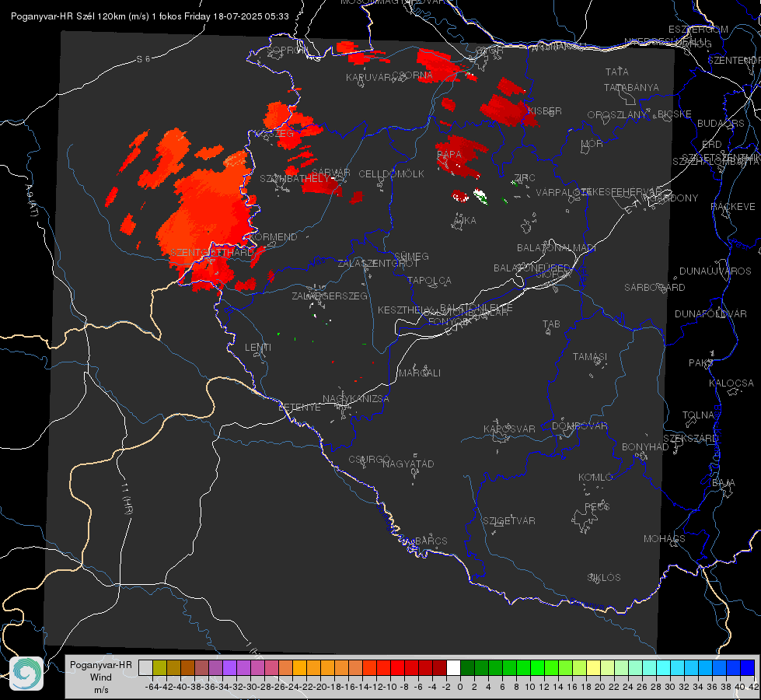
Task: Click the 'Poganyvar-HR Wind m/s' legend label
Action: [x=101, y=677]
